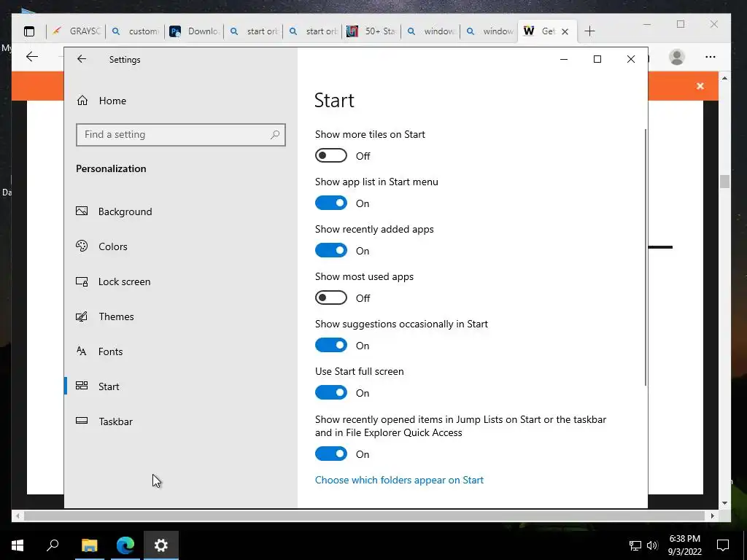Open Choose which folders appear on Start
The image size is (747, 560).
click(399, 480)
